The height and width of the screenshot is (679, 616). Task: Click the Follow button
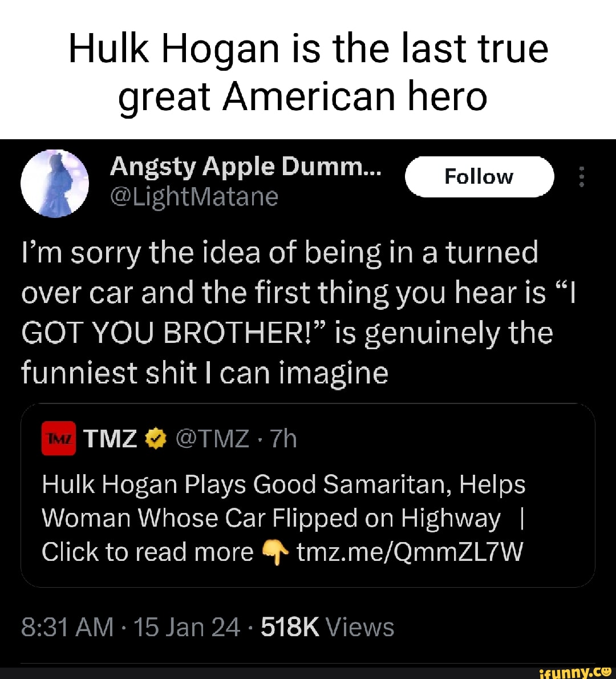coord(479,177)
